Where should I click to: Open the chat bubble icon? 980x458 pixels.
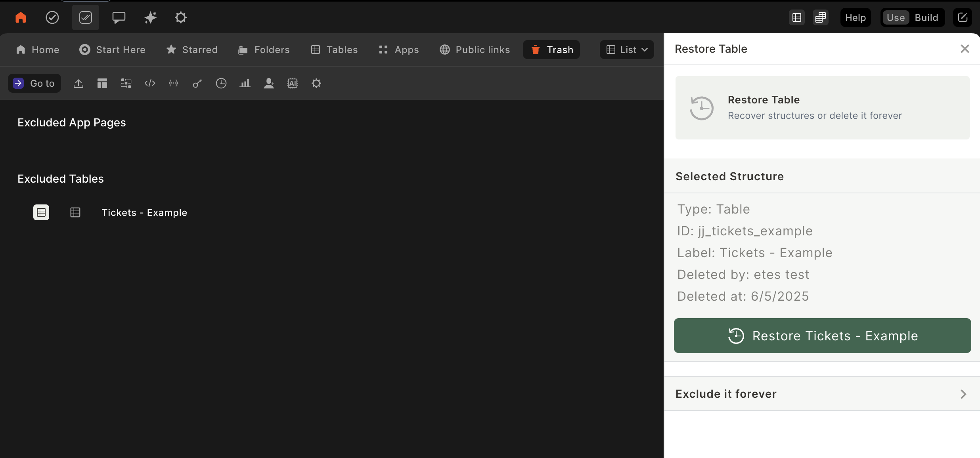pyautogui.click(x=119, y=17)
